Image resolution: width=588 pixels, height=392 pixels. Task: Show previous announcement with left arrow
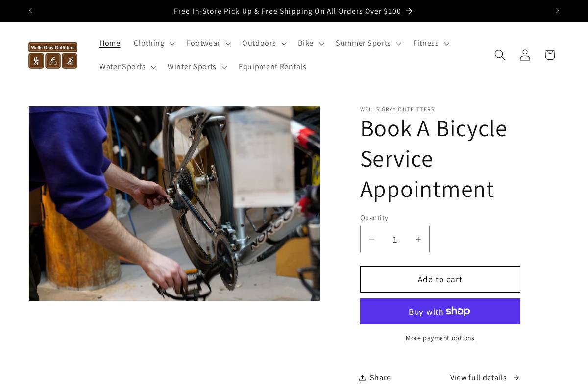coord(30,11)
